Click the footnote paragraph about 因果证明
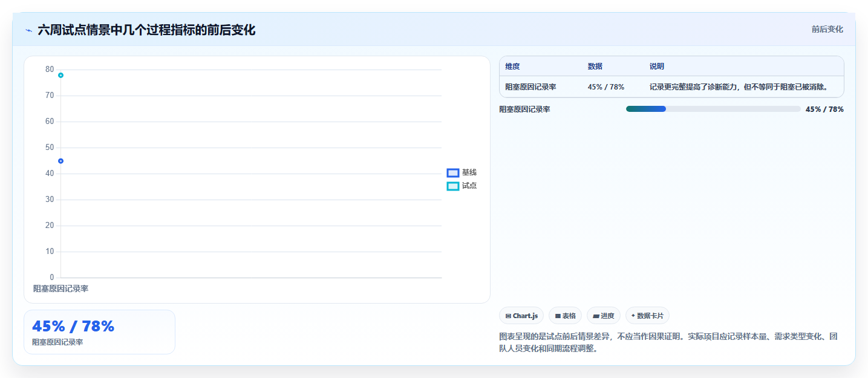868x378 pixels. [x=668, y=342]
